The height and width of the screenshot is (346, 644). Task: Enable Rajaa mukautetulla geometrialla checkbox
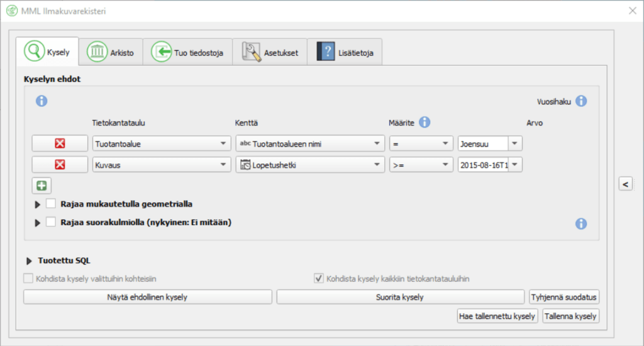point(51,204)
